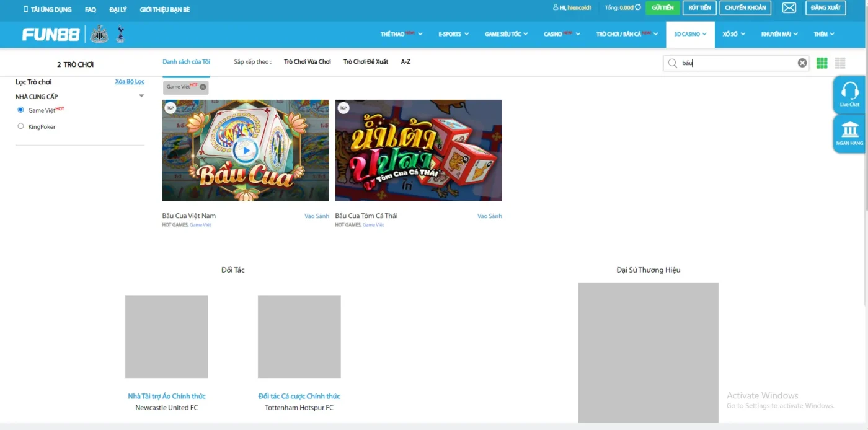Open Tải Ứng Dụng link
This screenshot has height=430, width=868.
click(51, 9)
